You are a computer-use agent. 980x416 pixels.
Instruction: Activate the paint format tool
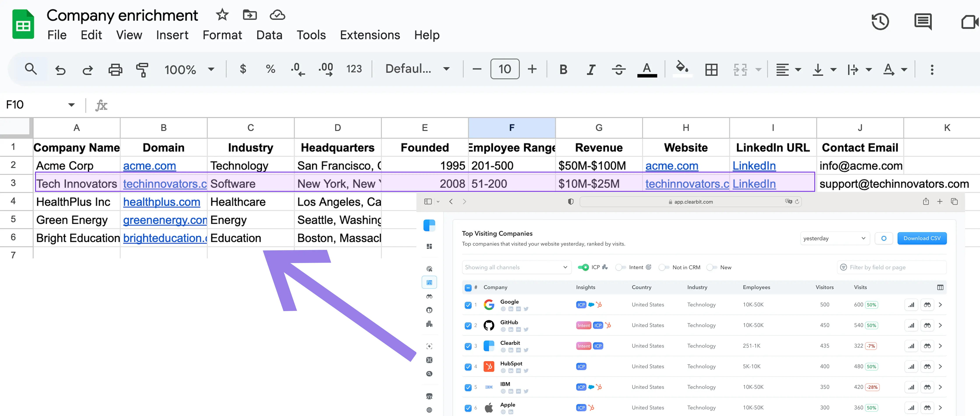[x=142, y=70]
